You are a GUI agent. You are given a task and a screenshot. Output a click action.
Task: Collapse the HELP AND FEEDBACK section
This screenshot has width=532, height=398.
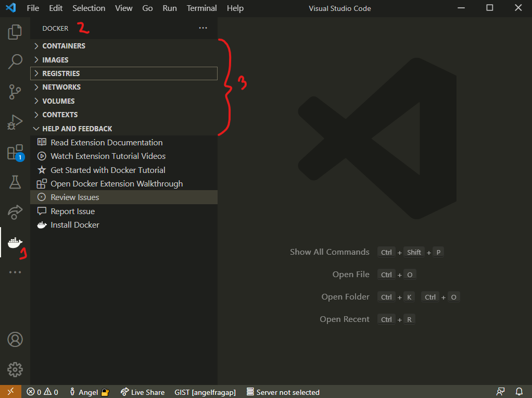[124, 129]
